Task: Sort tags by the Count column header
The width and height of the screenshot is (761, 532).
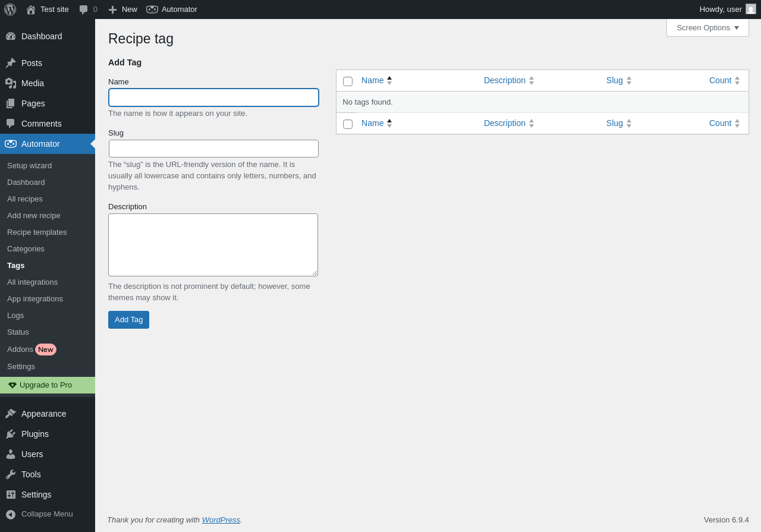Action: [x=720, y=80]
